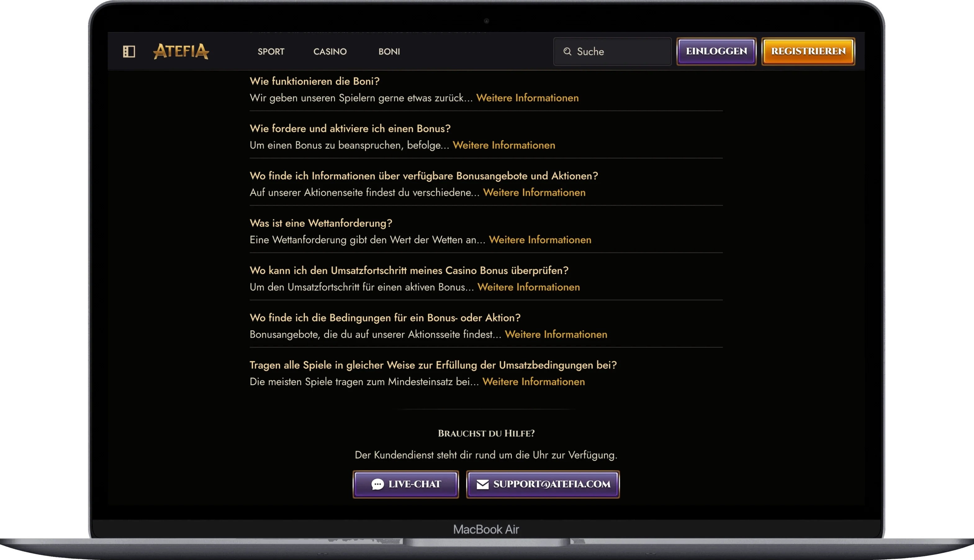Select question about Bedingungen für ein Bonus- oder Aktion

[385, 318]
